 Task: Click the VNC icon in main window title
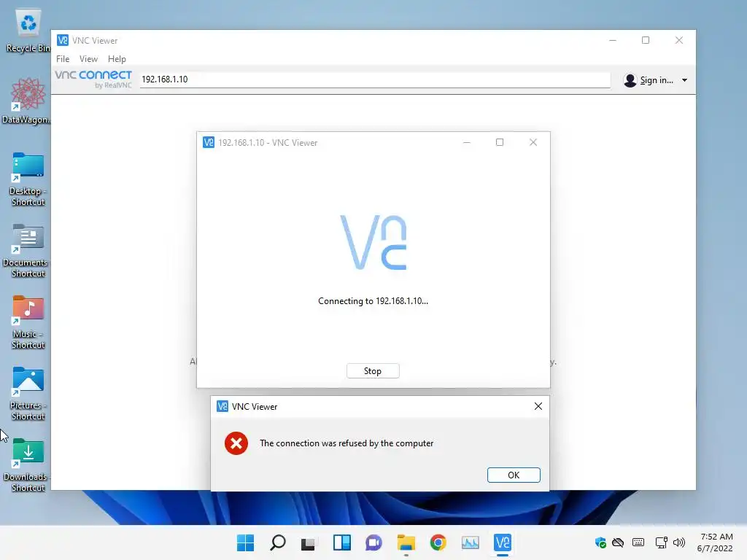pyautogui.click(x=63, y=40)
